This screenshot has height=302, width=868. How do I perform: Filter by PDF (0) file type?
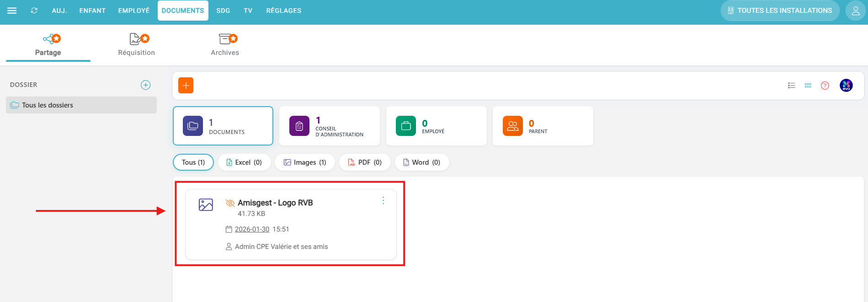(365, 162)
